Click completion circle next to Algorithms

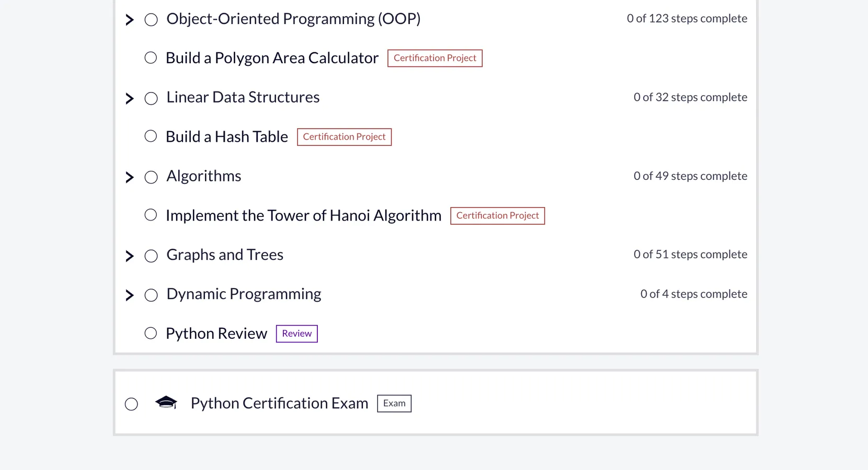(151, 177)
